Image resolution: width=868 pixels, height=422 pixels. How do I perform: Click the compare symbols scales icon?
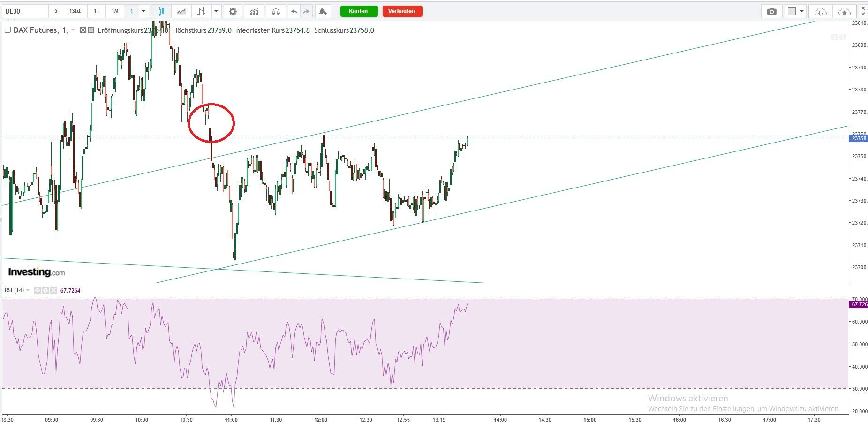click(276, 11)
